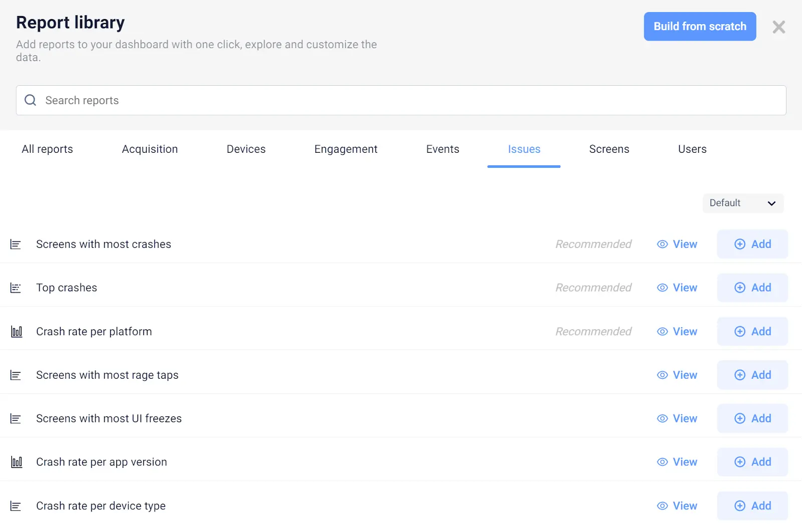Click the column chart icon for Crash rate per app version
Image resolution: width=802 pixels, height=532 pixels.
pos(17,462)
